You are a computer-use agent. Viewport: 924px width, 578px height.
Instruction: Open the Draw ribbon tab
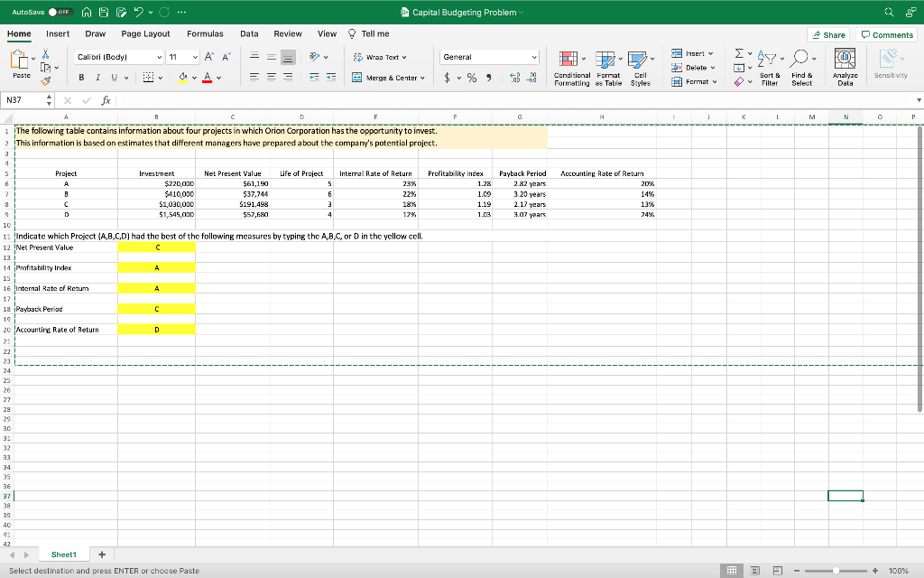click(x=96, y=34)
